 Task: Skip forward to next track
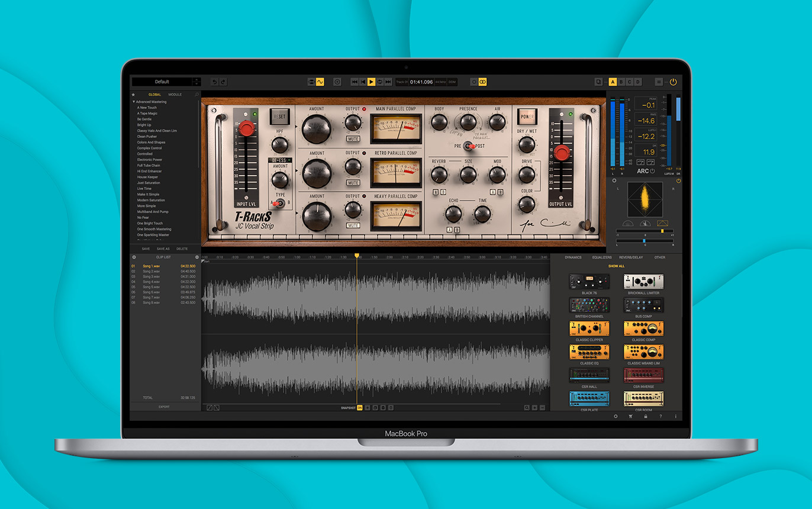pyautogui.click(x=388, y=82)
